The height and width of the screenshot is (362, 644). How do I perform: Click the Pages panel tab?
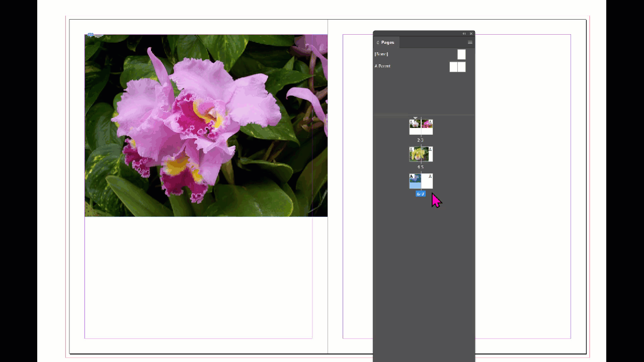pos(387,42)
